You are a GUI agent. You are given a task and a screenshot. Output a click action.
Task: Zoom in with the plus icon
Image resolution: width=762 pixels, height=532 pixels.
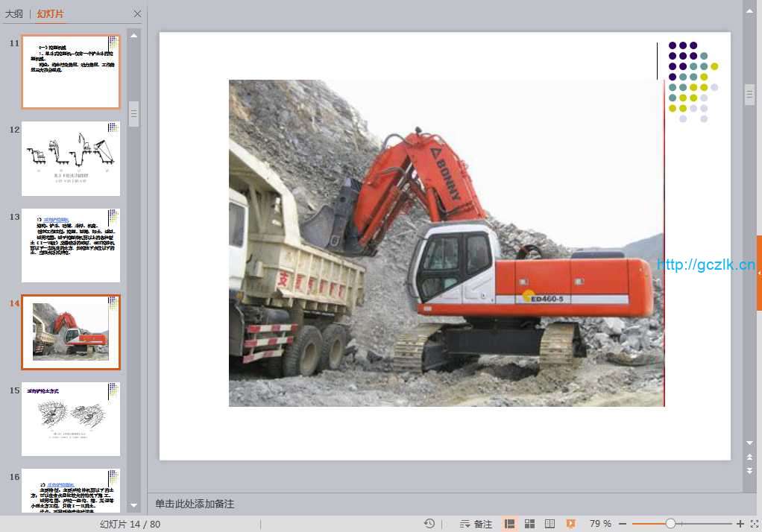(740, 524)
